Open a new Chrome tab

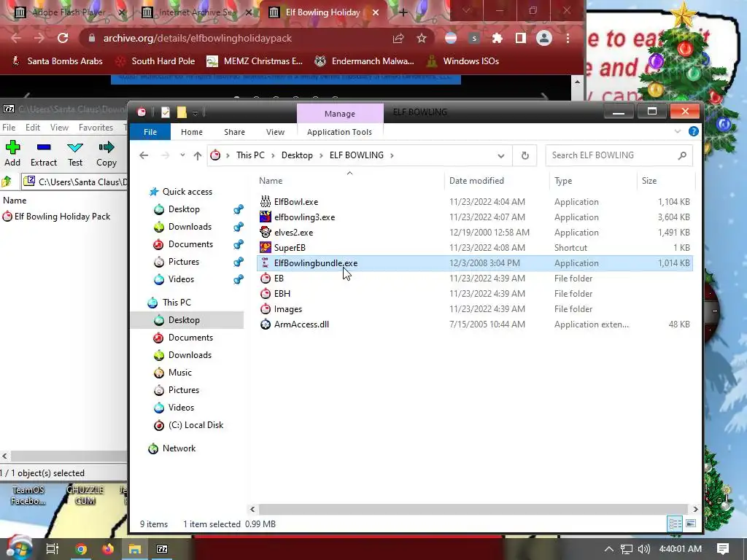(403, 12)
